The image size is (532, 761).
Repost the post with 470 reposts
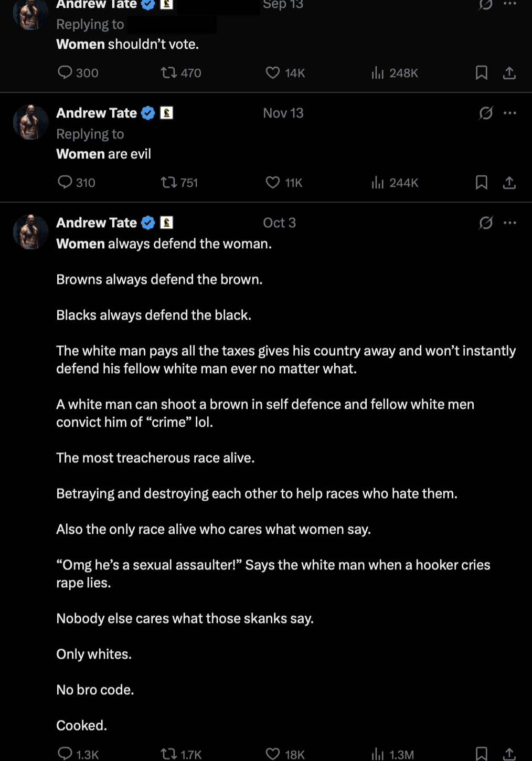tap(169, 72)
